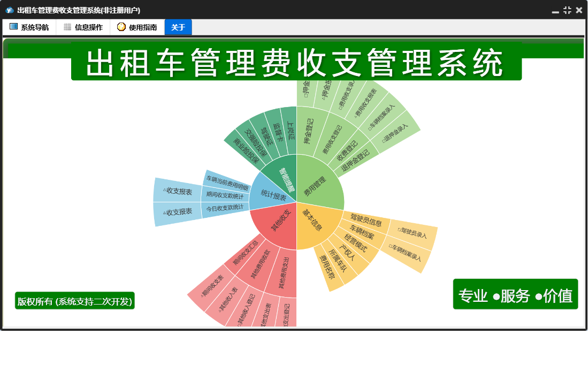
Task: Click the 费用收支报表 outer green segment
Action: [365, 103]
